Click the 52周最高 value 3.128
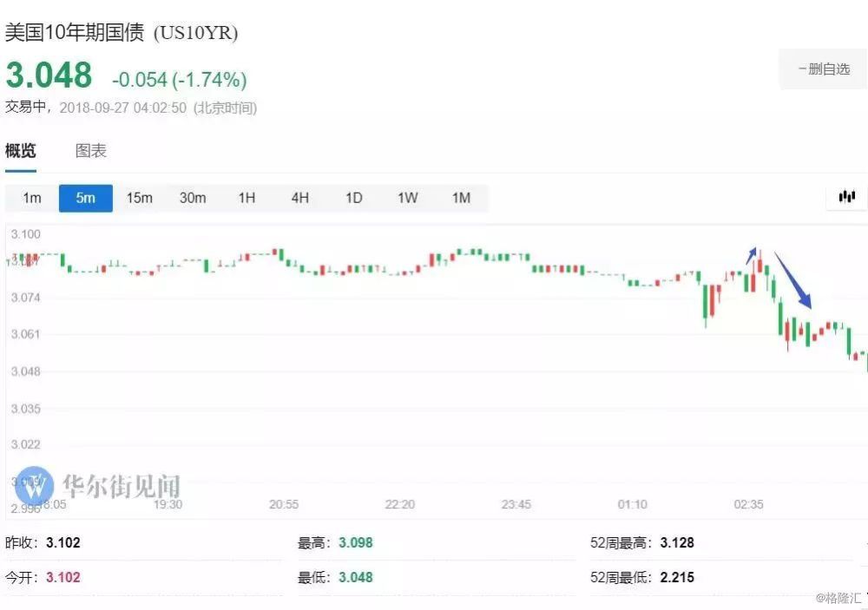The width and height of the screenshot is (868, 610). 677,543
